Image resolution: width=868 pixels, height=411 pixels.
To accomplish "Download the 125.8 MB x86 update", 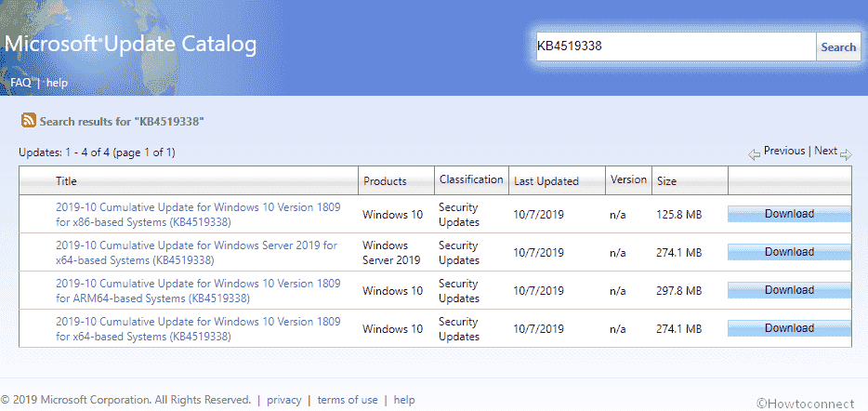I will pos(789,214).
